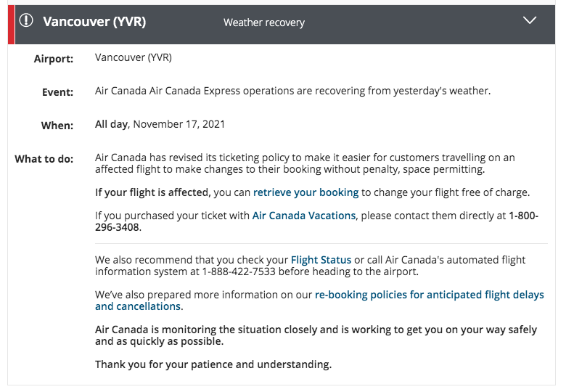Click the What to do: field label
The height and width of the screenshot is (392, 566).
(x=44, y=159)
